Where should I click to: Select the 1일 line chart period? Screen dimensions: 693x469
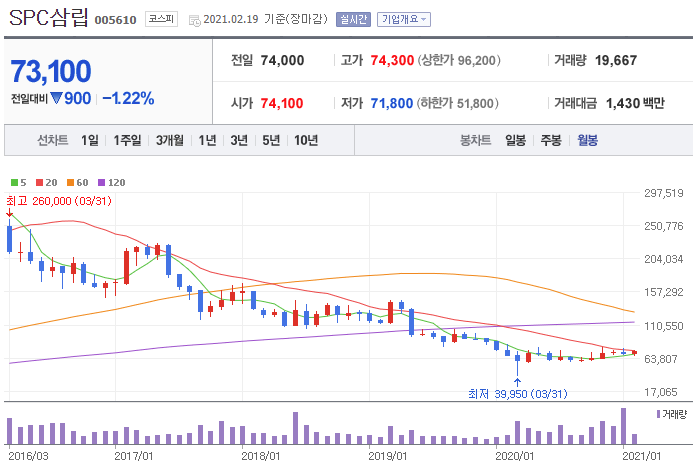click(90, 141)
